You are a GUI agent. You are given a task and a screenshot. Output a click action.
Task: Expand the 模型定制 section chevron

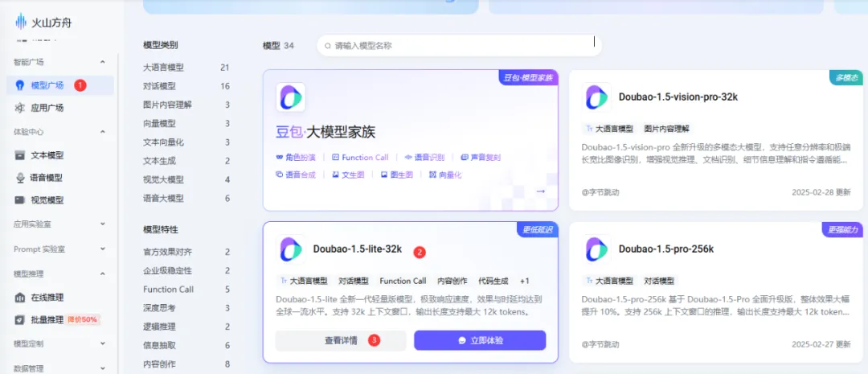pos(102,343)
